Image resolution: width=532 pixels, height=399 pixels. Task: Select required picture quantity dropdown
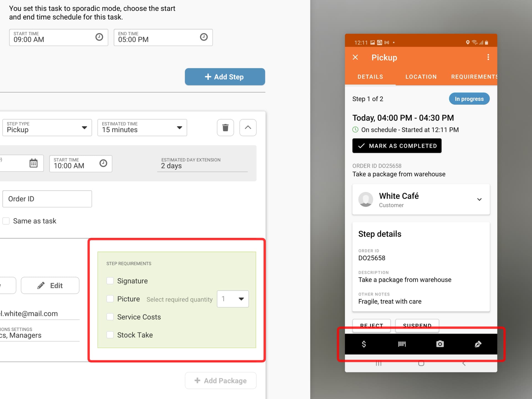(x=232, y=299)
